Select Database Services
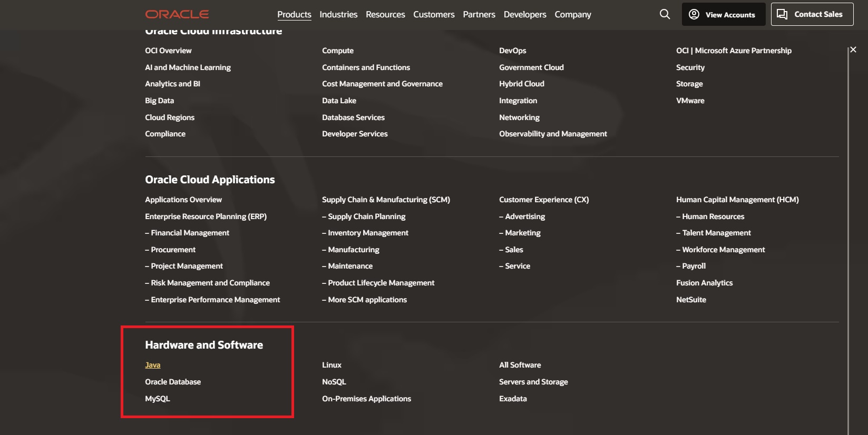Screen dimensions: 868x435 click(x=353, y=117)
